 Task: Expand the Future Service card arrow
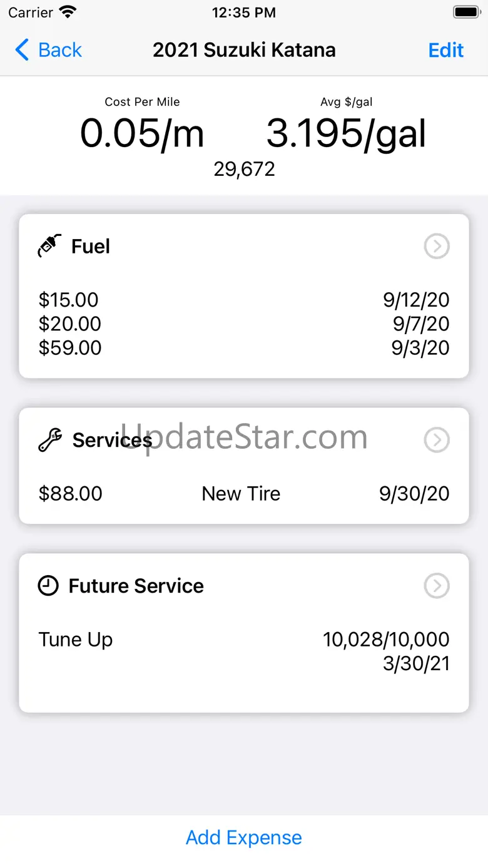(x=437, y=586)
